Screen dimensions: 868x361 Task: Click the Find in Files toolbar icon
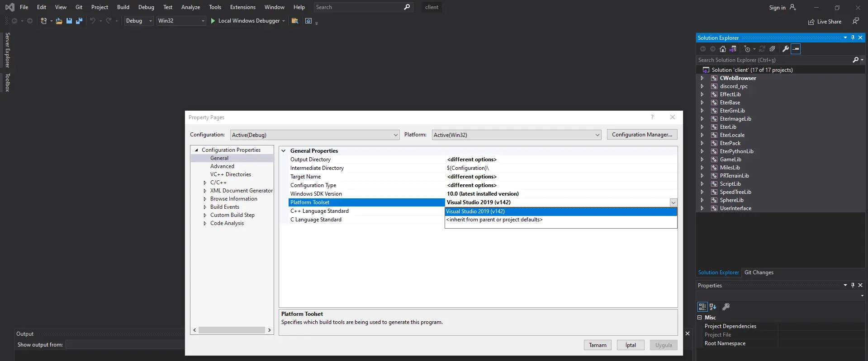tap(295, 21)
